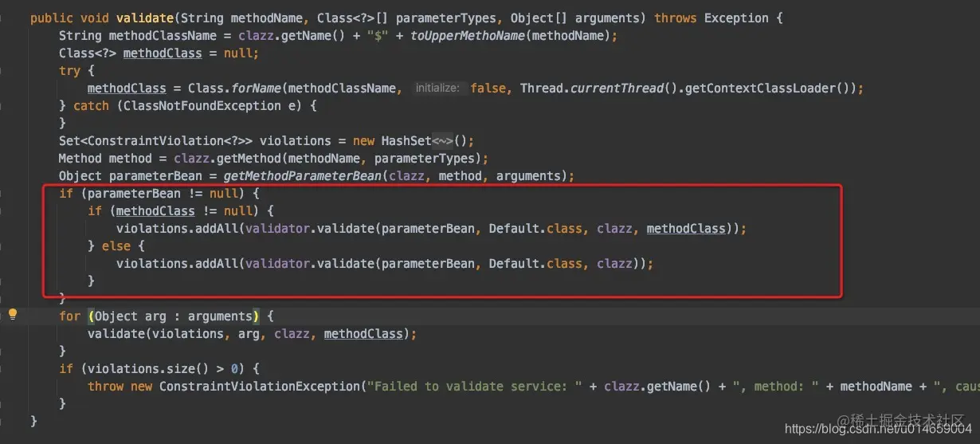Click 'addAll' in the methodClass != null branch
This screenshot has width=980, height=444.
[217, 229]
